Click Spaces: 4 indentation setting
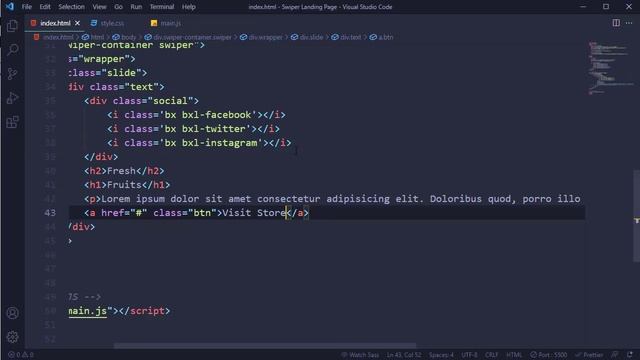640x360 pixels. pos(441,355)
